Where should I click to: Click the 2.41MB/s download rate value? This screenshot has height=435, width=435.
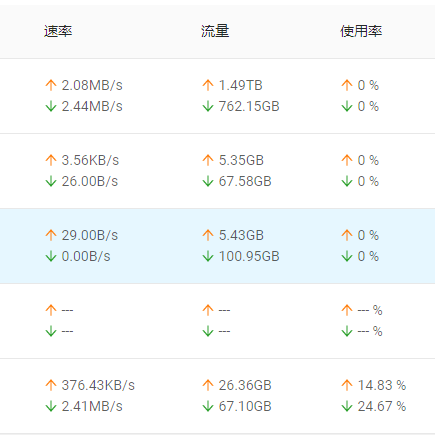92,406
